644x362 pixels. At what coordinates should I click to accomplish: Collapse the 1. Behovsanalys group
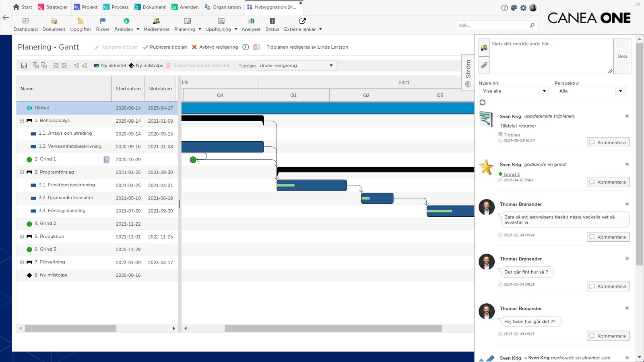22,121
